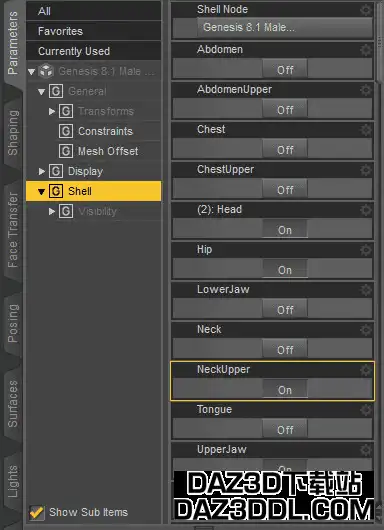Select the Visibility tree item

pyautogui.click(x=97, y=212)
